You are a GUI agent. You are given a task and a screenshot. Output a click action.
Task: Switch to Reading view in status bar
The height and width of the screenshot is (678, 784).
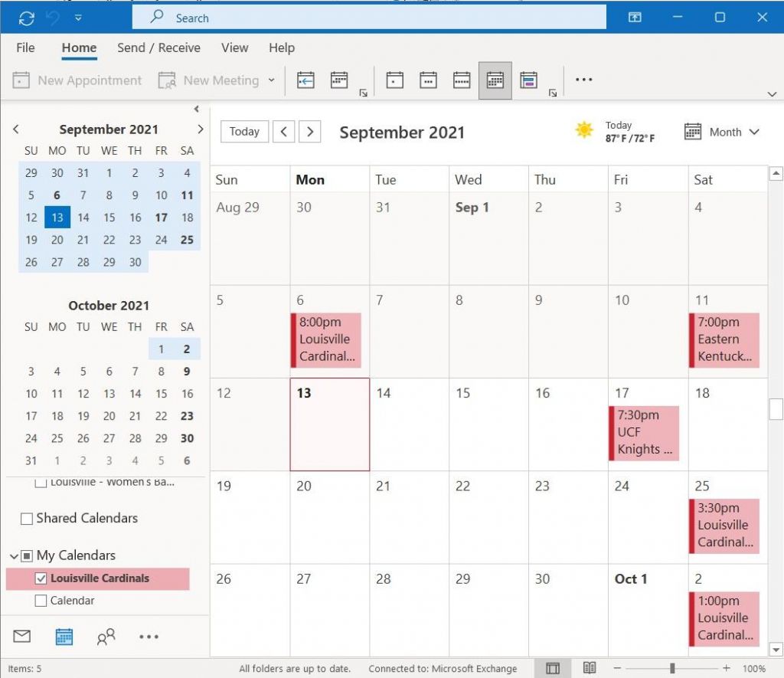pos(589,668)
